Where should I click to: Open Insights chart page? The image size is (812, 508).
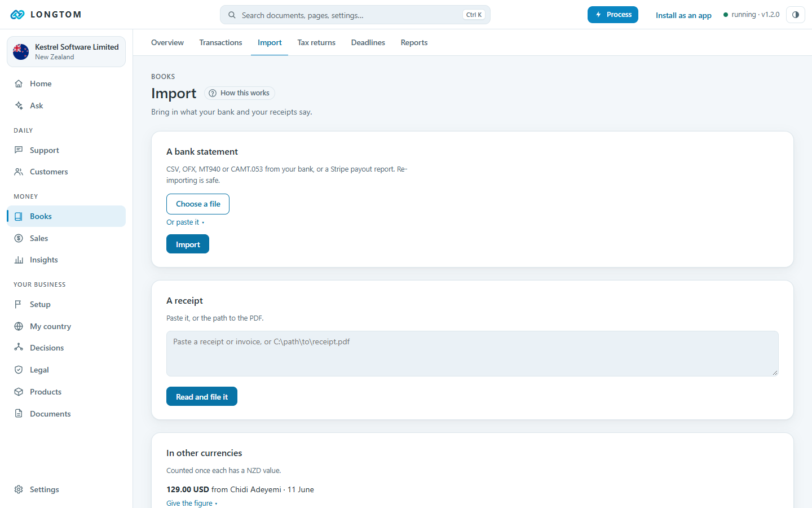66,260
